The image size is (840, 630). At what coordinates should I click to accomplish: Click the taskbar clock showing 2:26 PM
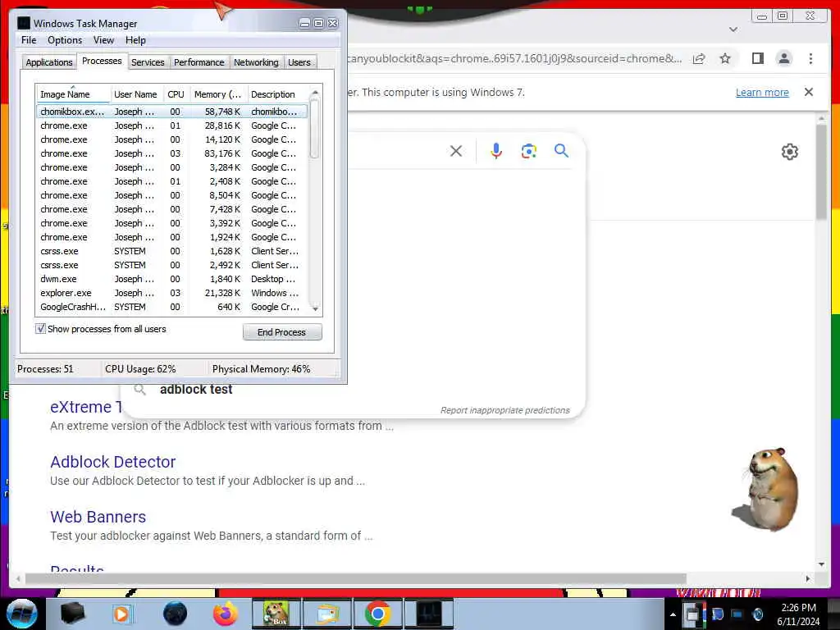tap(798, 614)
